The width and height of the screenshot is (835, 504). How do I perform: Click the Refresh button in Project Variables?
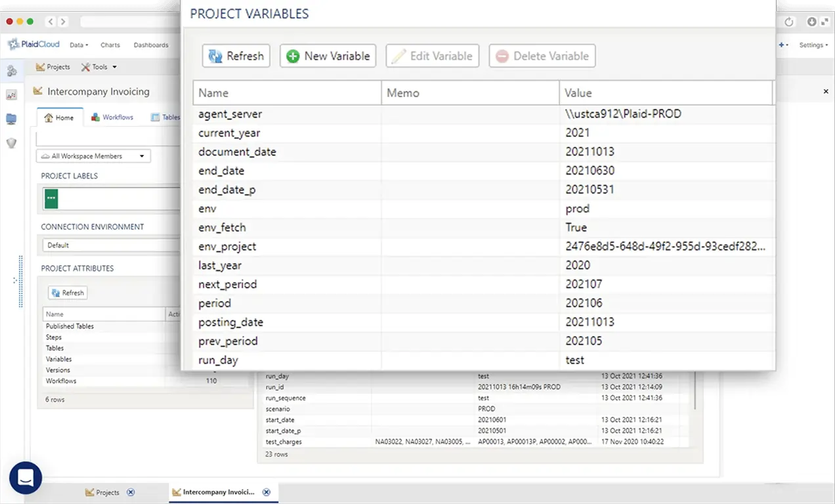tap(236, 56)
